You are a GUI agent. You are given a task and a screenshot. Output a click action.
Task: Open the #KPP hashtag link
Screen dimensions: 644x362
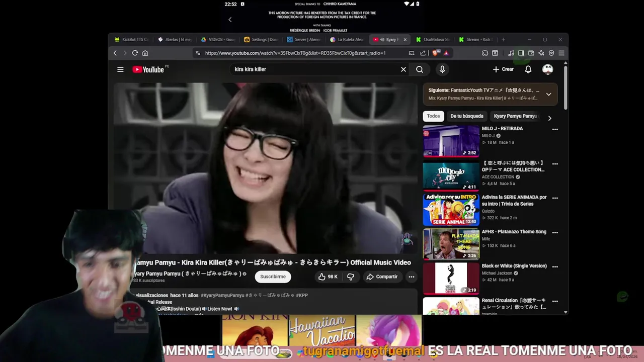302,295
